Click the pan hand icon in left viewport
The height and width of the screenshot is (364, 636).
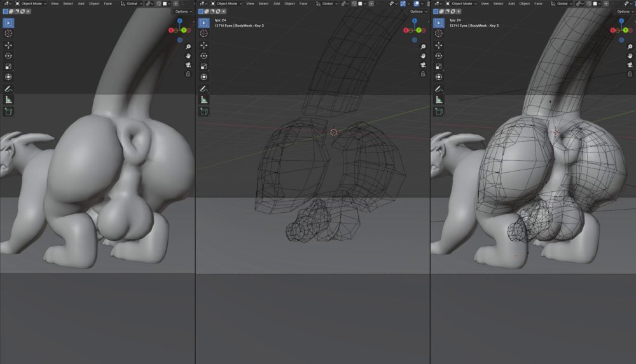[x=188, y=56]
